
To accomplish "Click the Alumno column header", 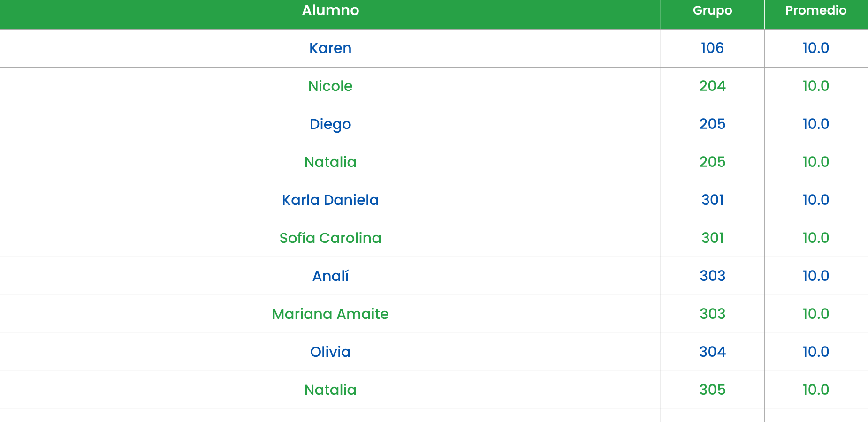I will (330, 10).
